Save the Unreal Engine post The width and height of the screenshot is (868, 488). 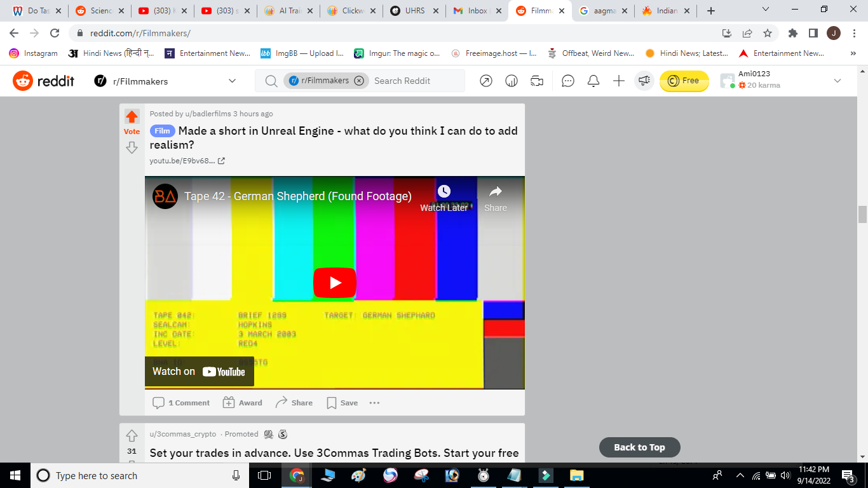tap(342, 403)
